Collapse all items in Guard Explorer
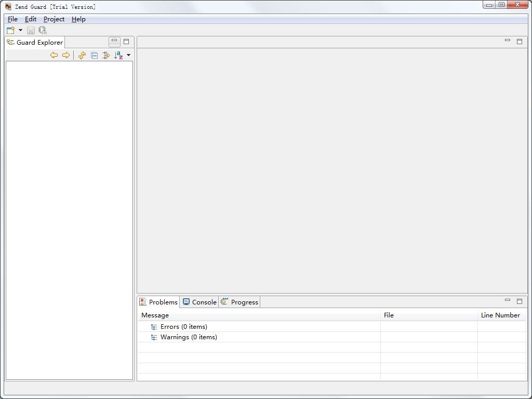This screenshot has width=532, height=399. (x=95, y=55)
